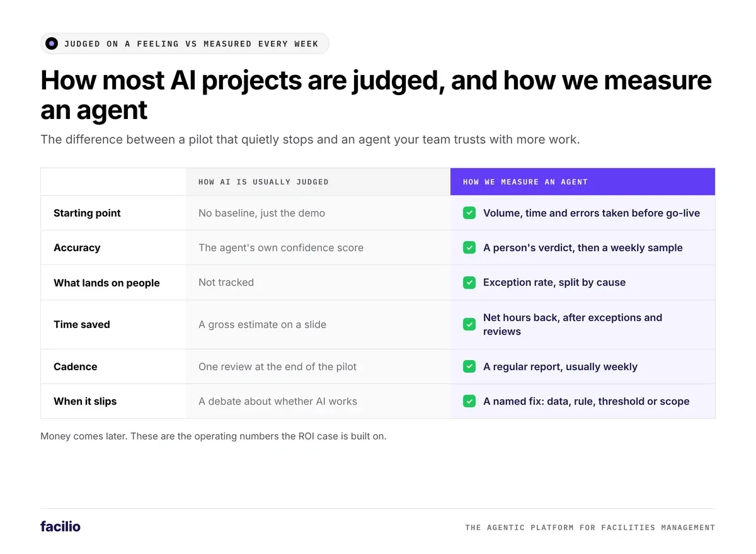Click the 'Starting point' row label

[87, 213]
